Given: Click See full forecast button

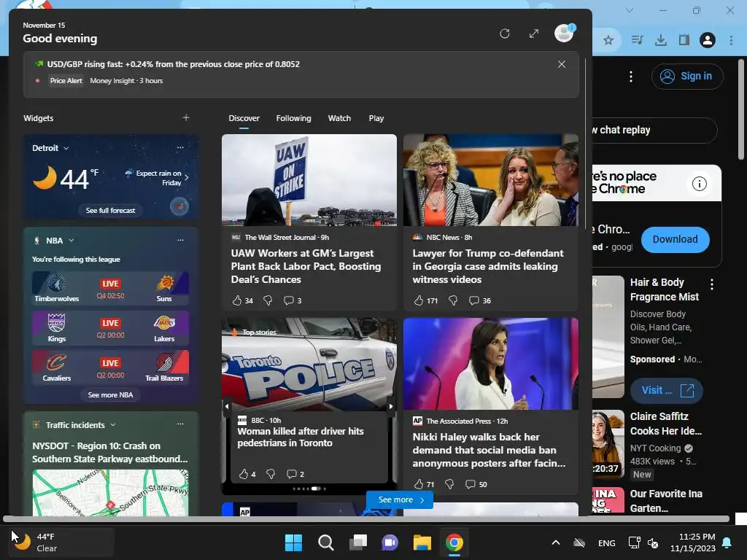Looking at the screenshot, I should pos(111,210).
